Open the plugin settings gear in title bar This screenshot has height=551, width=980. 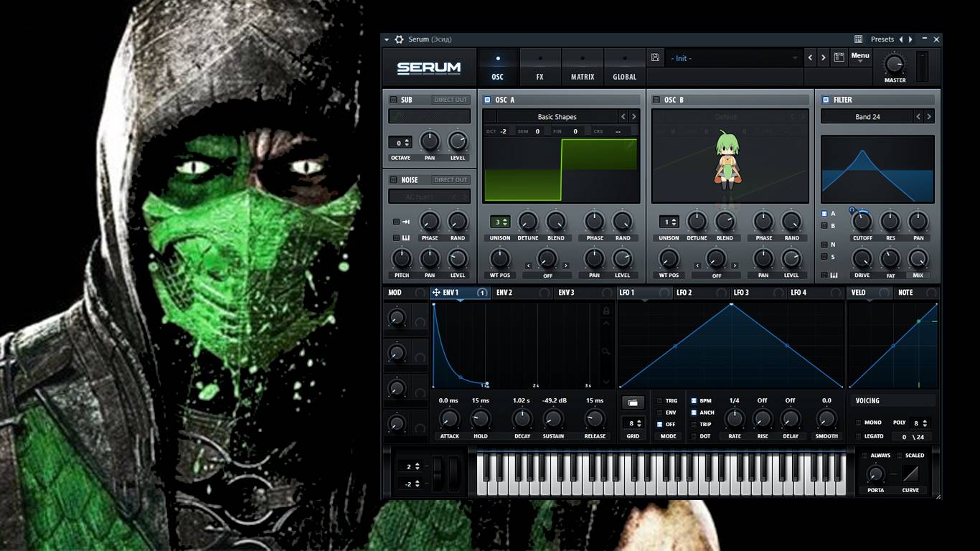point(399,39)
